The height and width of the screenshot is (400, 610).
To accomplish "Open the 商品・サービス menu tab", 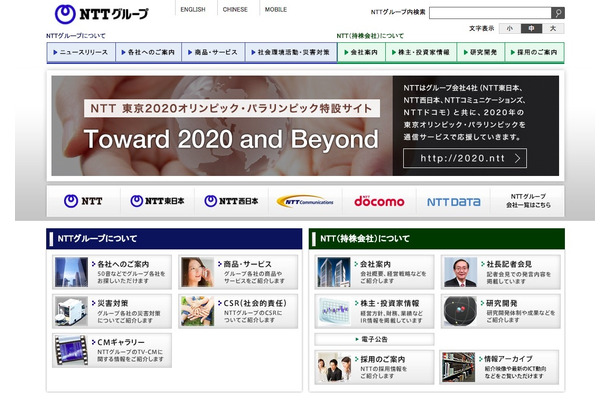I will click(213, 52).
